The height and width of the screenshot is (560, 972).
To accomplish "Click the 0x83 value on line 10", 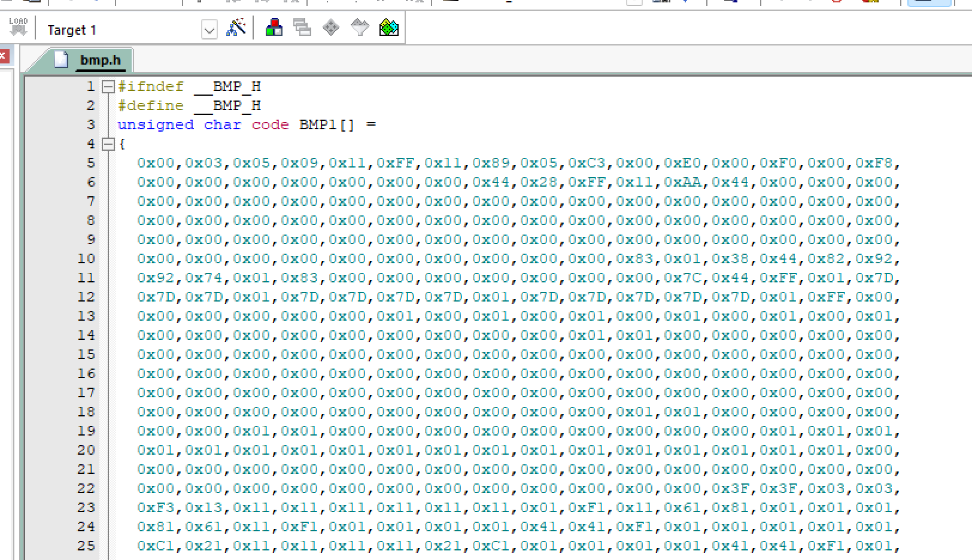I will point(635,259).
